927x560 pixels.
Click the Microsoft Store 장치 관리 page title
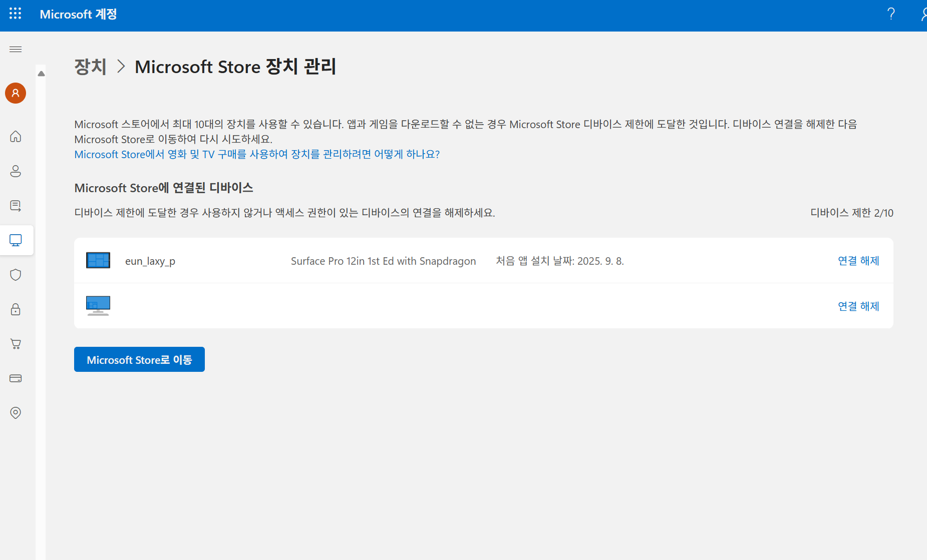(235, 67)
